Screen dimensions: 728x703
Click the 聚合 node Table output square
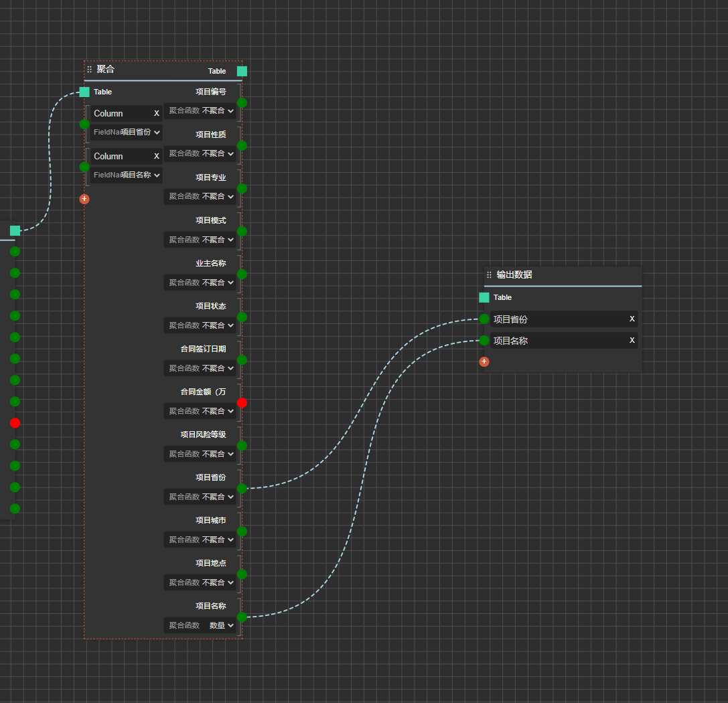tap(242, 71)
